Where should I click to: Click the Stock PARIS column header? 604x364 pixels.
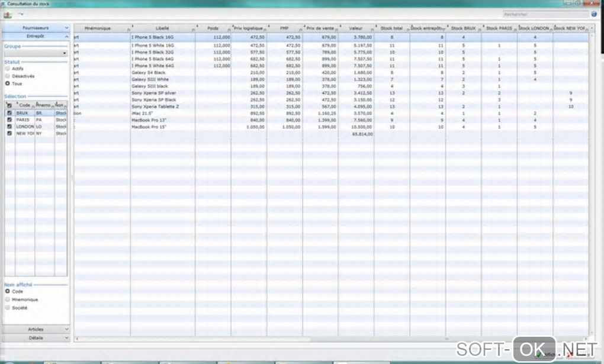(x=499, y=28)
